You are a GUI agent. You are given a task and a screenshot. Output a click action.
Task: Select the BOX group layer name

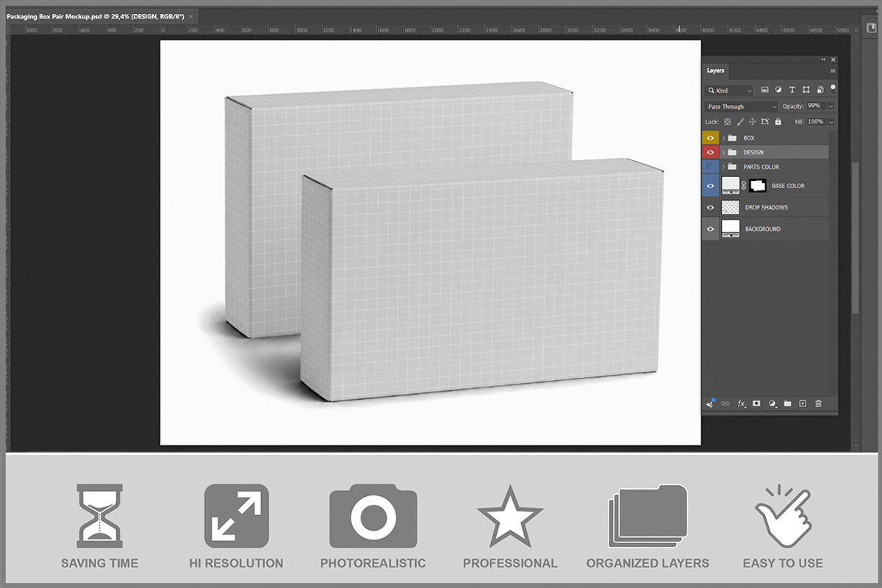pos(749,138)
